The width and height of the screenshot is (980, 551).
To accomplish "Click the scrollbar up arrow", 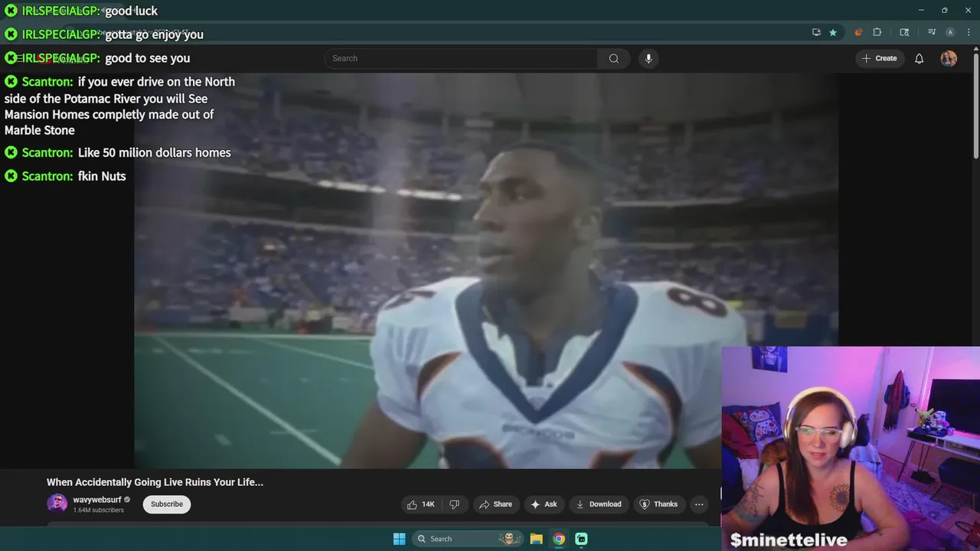I will tap(975, 50).
